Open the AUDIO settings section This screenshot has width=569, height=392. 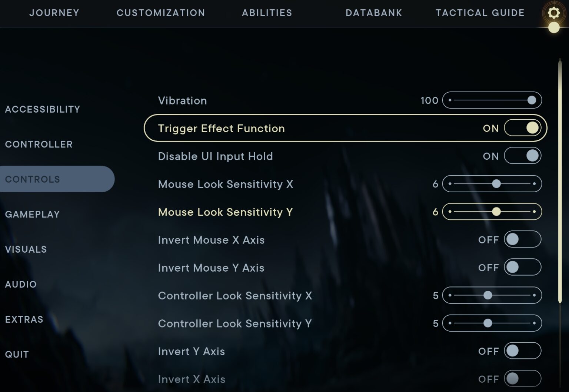[21, 284]
